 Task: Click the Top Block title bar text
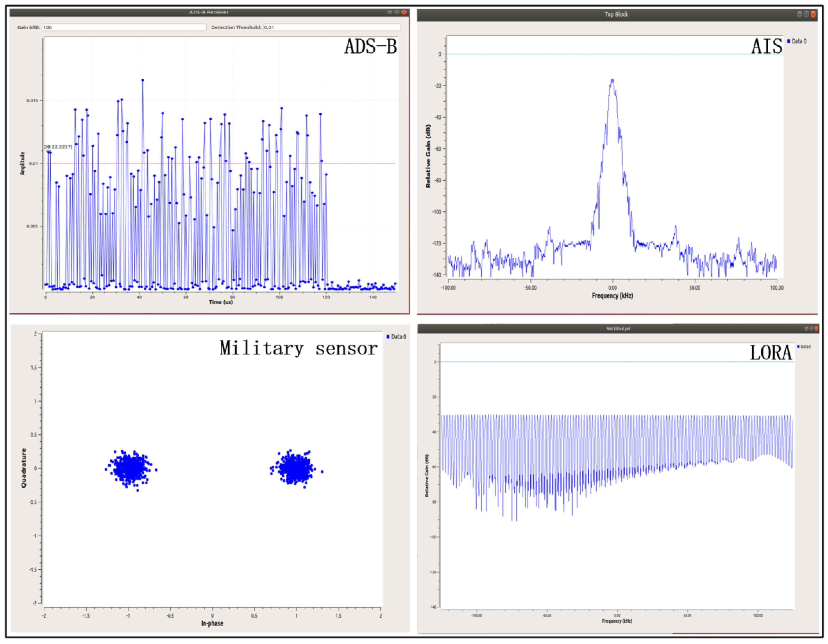pos(616,14)
